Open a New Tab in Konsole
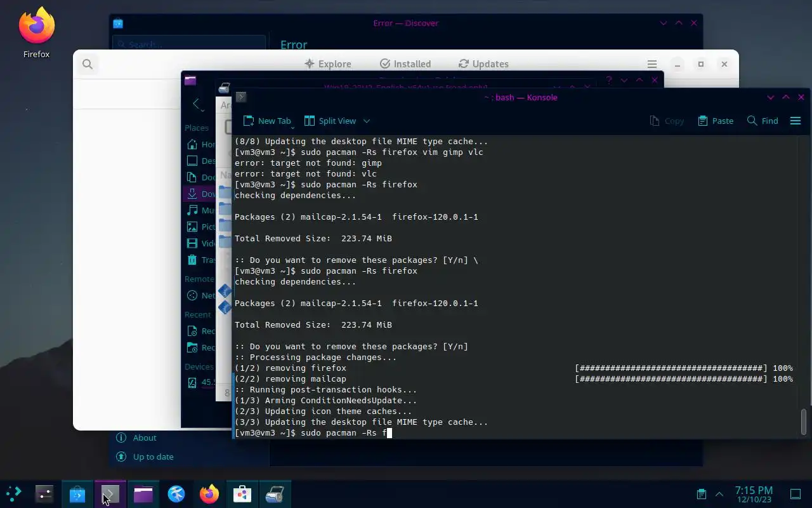 (x=267, y=121)
